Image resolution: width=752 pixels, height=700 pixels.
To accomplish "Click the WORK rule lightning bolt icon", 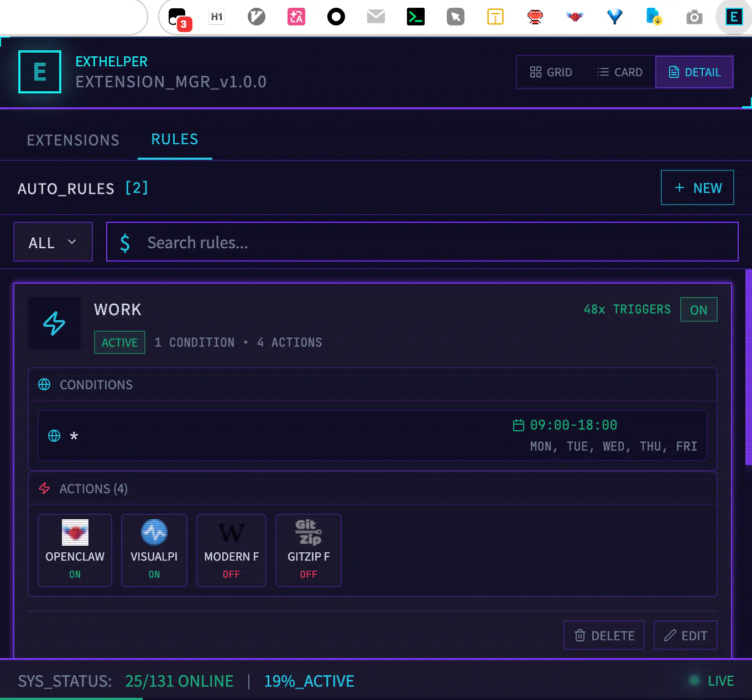I will tap(54, 323).
